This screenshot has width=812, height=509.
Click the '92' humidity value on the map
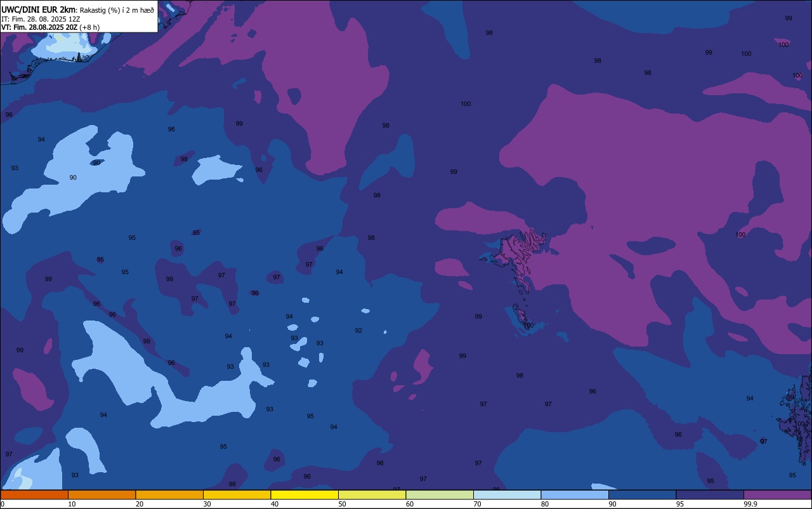click(x=358, y=331)
